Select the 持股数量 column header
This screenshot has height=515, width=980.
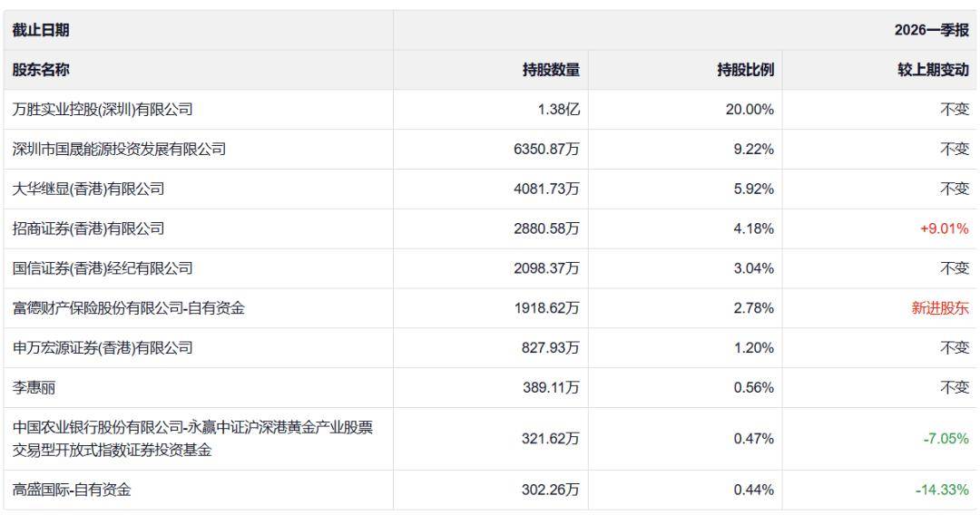[x=491, y=70]
